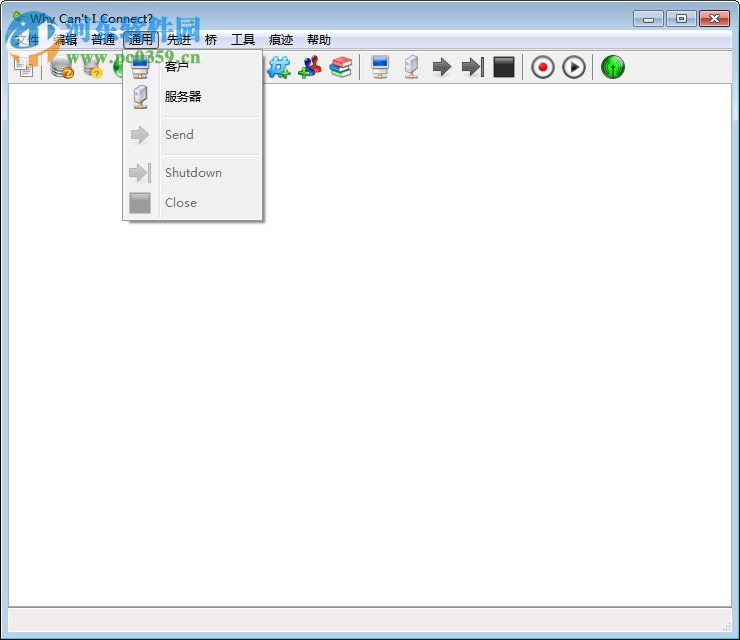Screen dimensions: 740x640
Task: Click the Send arrow toolbar icon
Action: [x=442, y=67]
